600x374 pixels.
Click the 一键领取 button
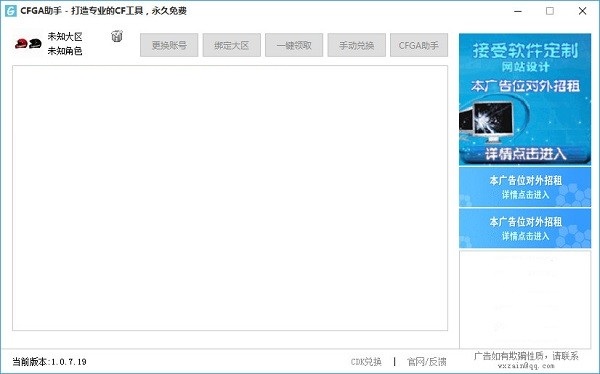tap(294, 45)
